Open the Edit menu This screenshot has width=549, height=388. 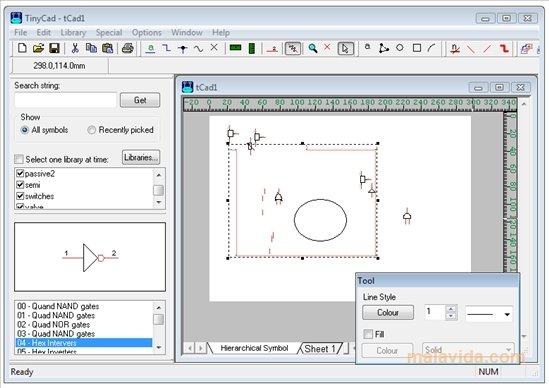click(x=44, y=33)
